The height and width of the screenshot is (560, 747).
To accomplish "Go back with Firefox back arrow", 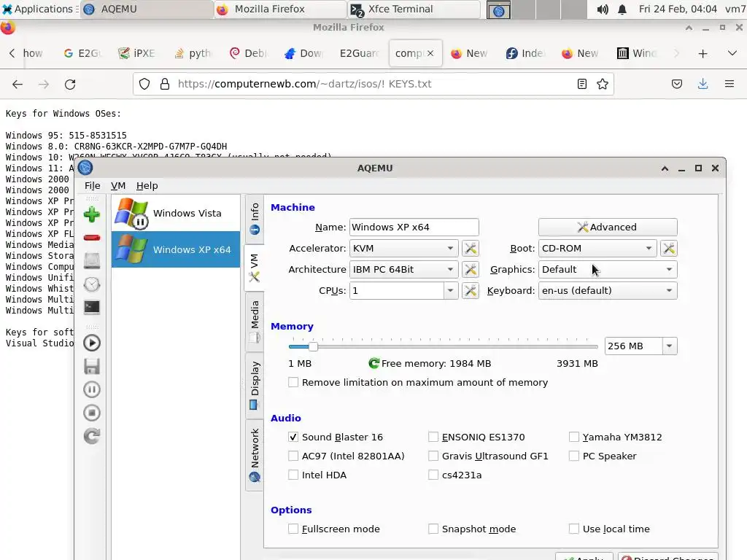I will (18, 85).
